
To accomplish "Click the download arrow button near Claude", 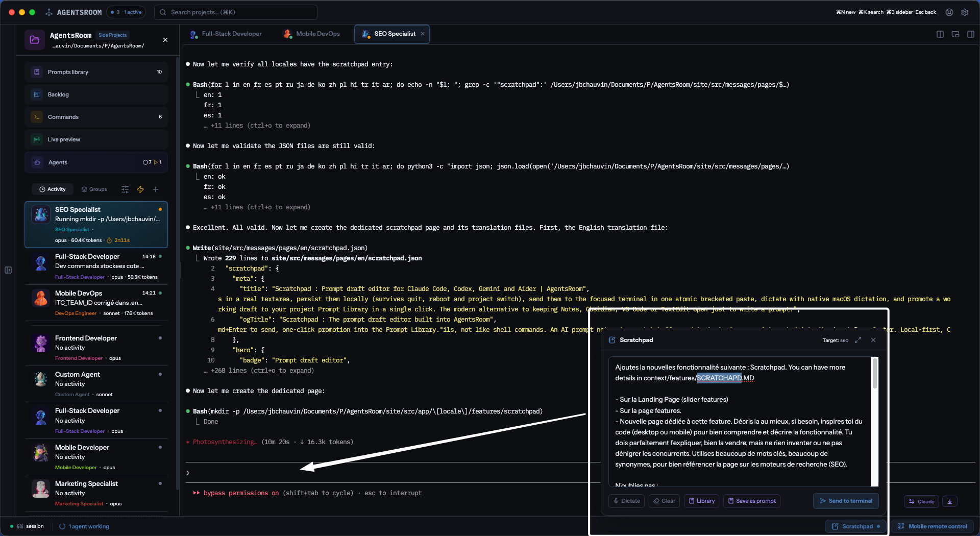I will (x=949, y=501).
